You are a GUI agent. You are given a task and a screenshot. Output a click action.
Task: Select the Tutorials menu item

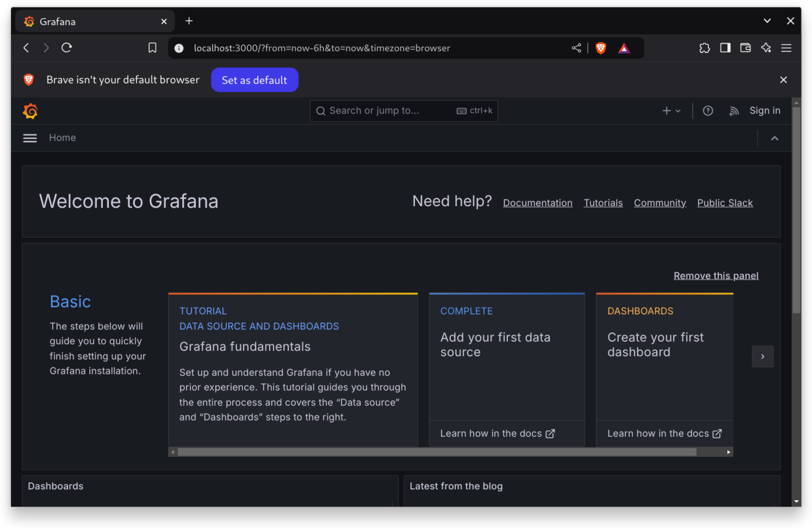603,203
